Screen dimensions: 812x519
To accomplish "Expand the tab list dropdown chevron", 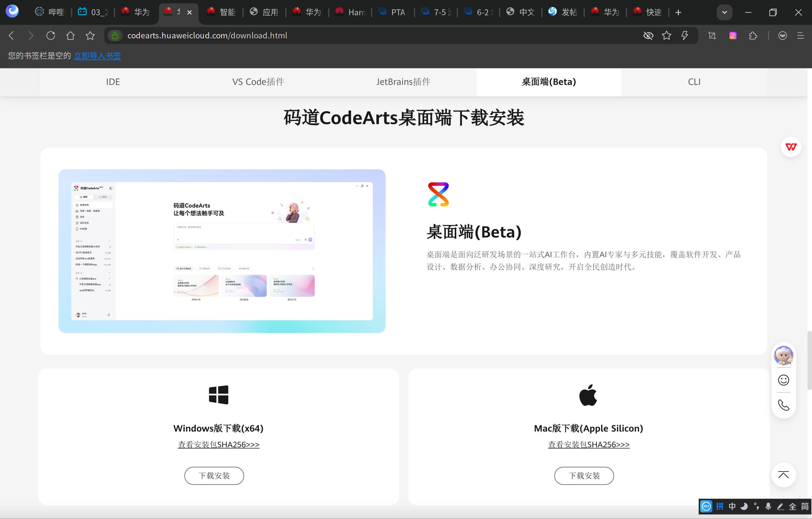I will point(724,12).
